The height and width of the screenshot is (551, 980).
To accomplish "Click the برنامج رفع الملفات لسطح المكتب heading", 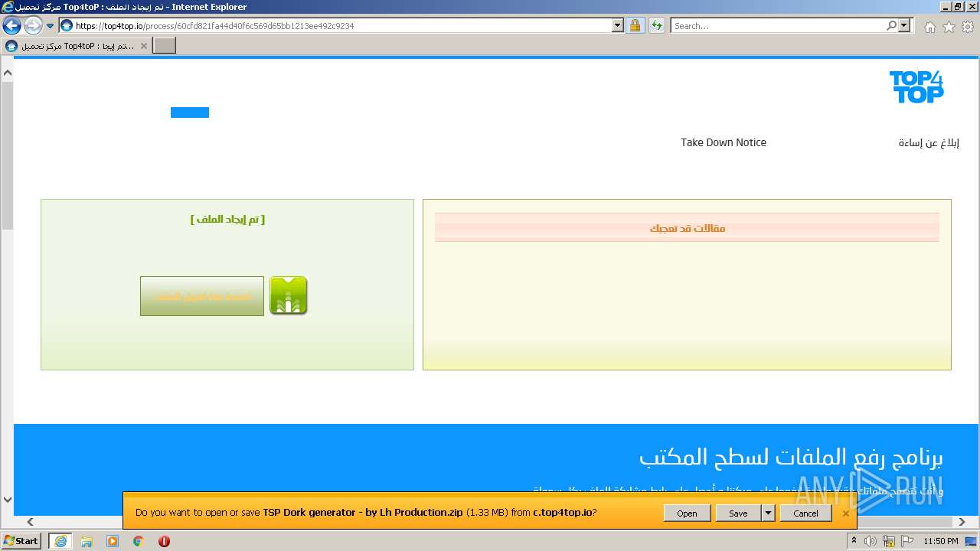I will [x=791, y=458].
